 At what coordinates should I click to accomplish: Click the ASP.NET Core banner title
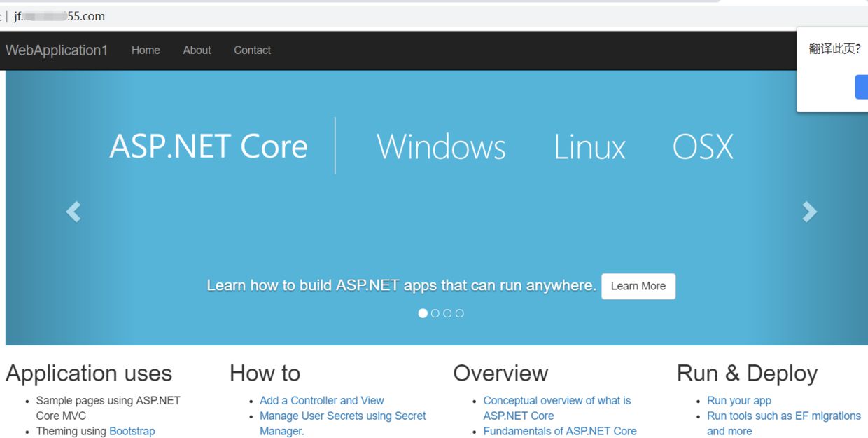pos(209,146)
